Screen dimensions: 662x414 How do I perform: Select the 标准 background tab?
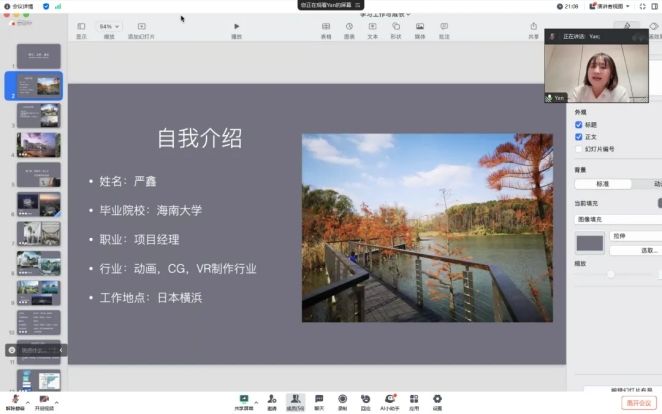click(x=603, y=184)
